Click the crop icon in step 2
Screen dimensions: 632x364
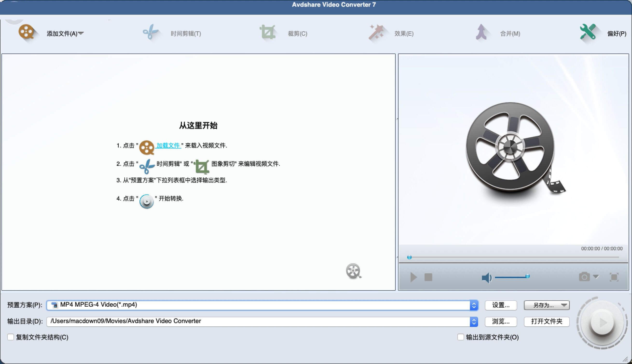click(x=202, y=167)
